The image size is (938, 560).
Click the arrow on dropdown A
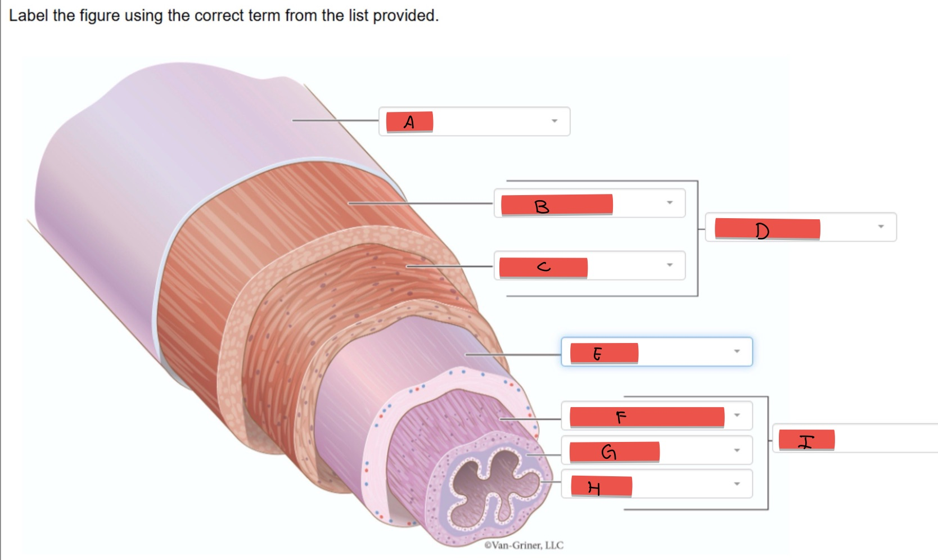[554, 121]
